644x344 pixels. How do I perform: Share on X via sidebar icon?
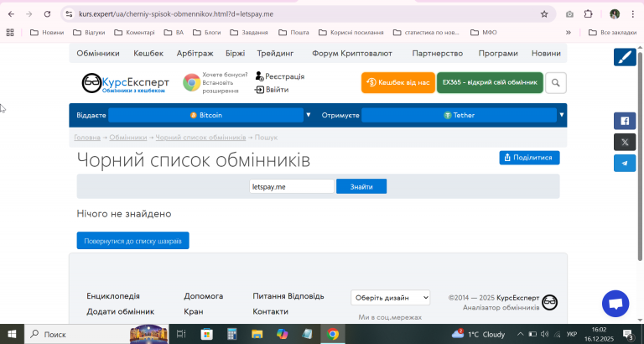625,142
